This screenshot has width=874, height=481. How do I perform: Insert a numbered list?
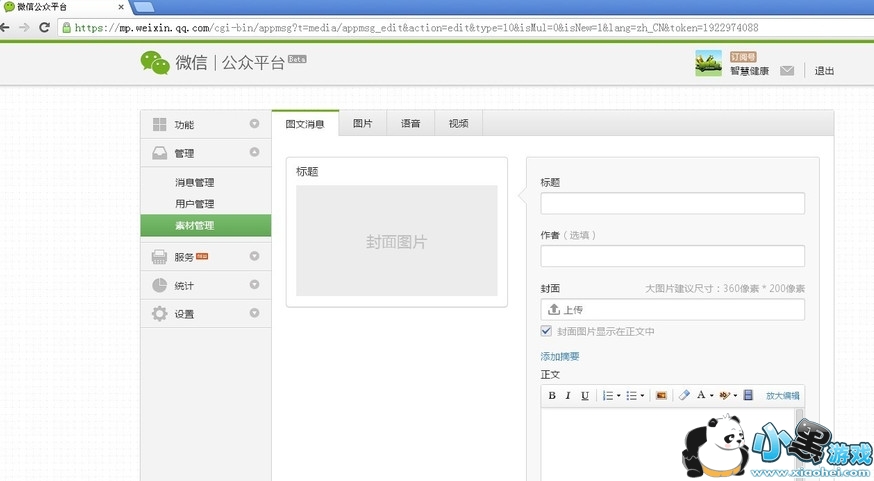coord(608,395)
